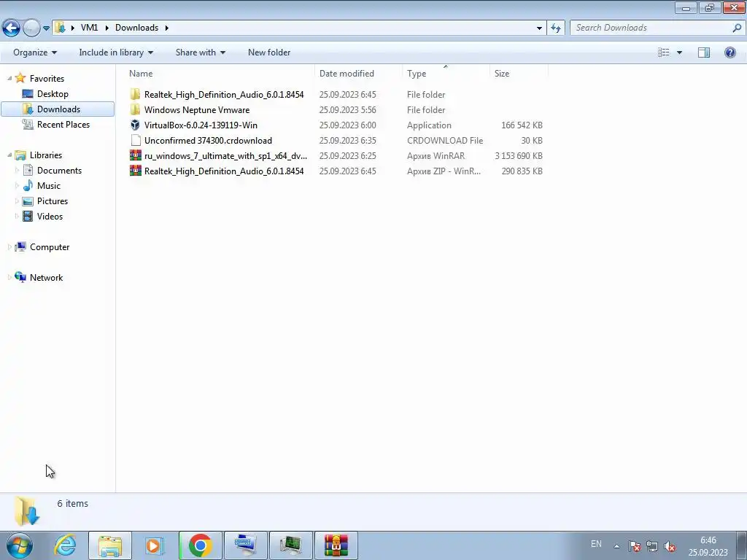
Task: Select the Realtek_High_Definition_Audio File folder icon
Action: tap(135, 94)
